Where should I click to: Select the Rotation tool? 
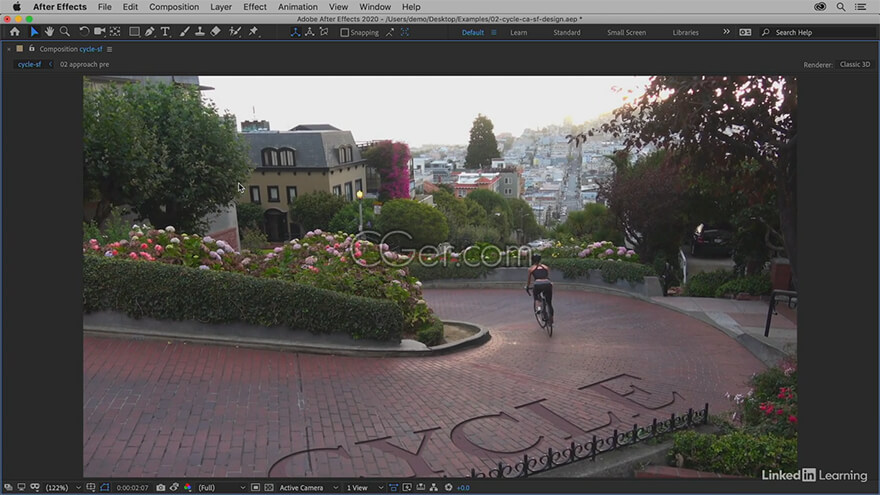(84, 32)
